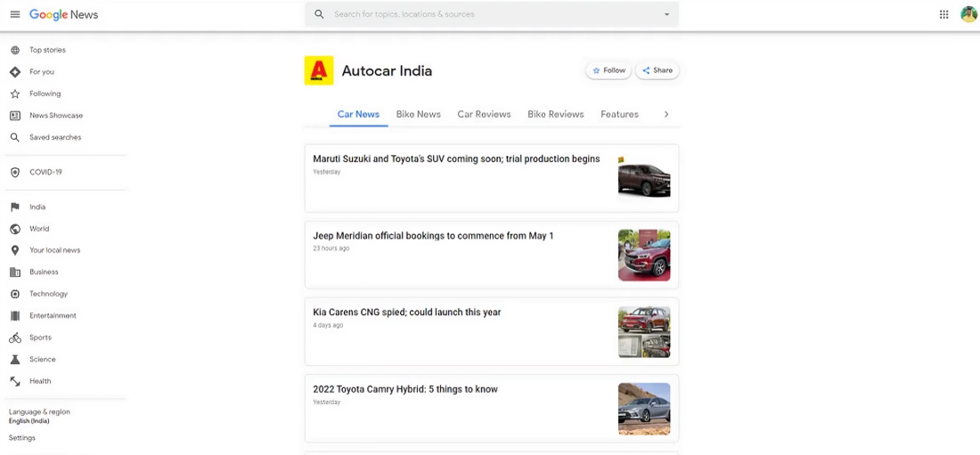Expand search options dropdown arrow
Screen dimensions: 980x455
pos(666,14)
